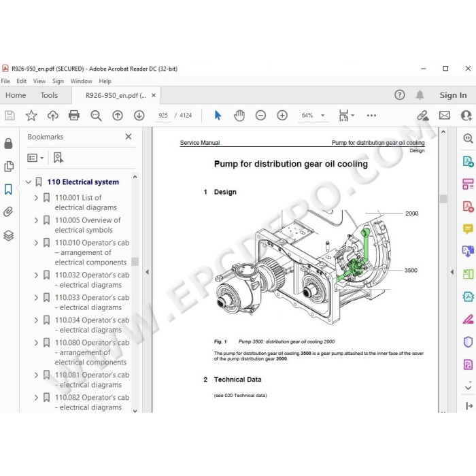Upload the file to cloud
Image resolution: width=476 pixels, height=476 pixels.
pos(53,116)
